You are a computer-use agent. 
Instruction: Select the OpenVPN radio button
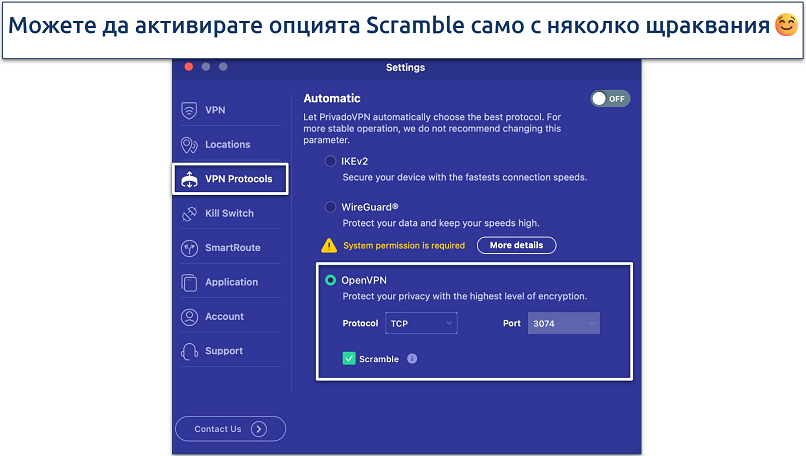tap(330, 281)
